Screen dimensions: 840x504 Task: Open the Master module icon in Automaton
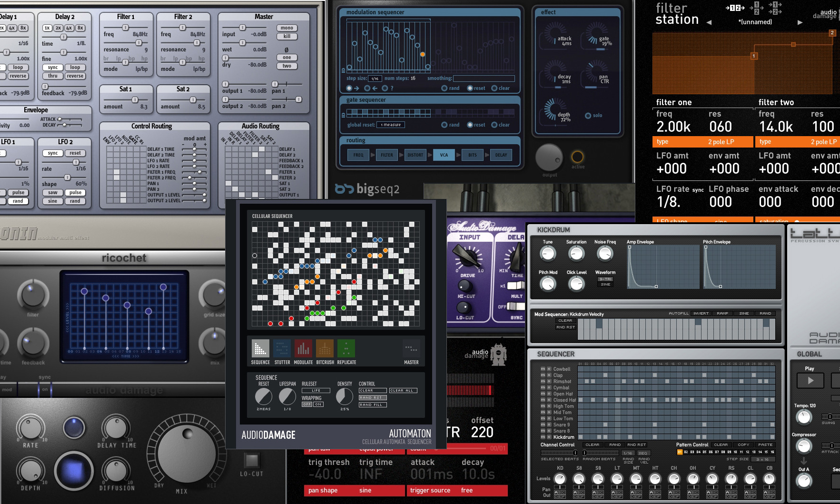pyautogui.click(x=411, y=349)
